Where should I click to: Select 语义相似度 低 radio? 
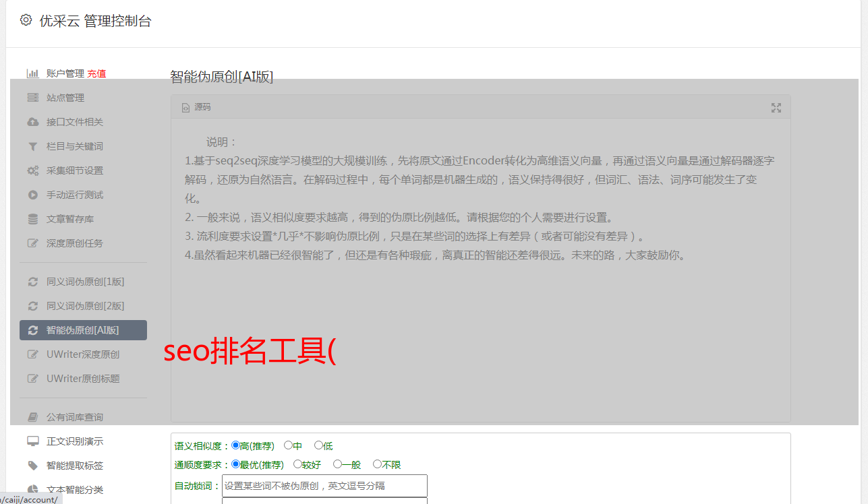coord(318,445)
